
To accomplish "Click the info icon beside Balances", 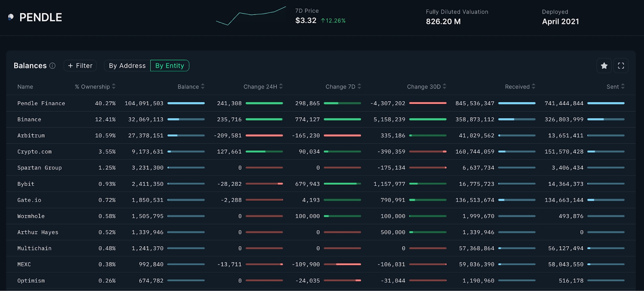I will [52, 66].
